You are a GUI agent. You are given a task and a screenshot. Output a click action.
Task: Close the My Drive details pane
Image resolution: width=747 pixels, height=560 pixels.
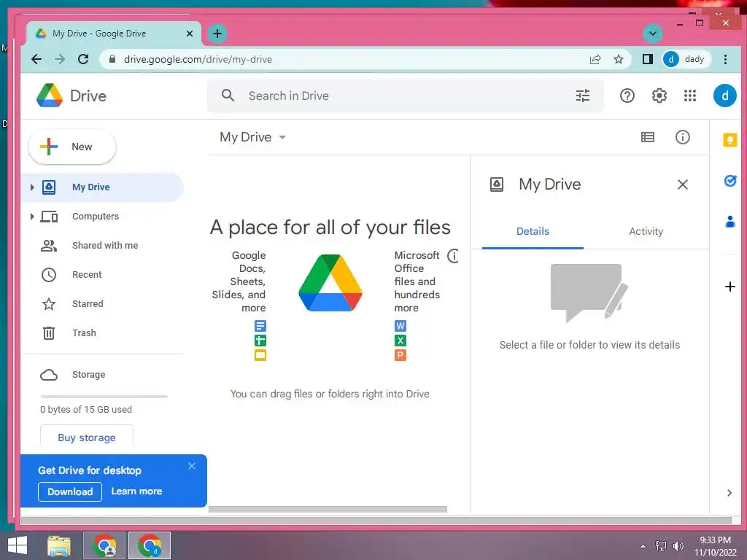coord(682,184)
